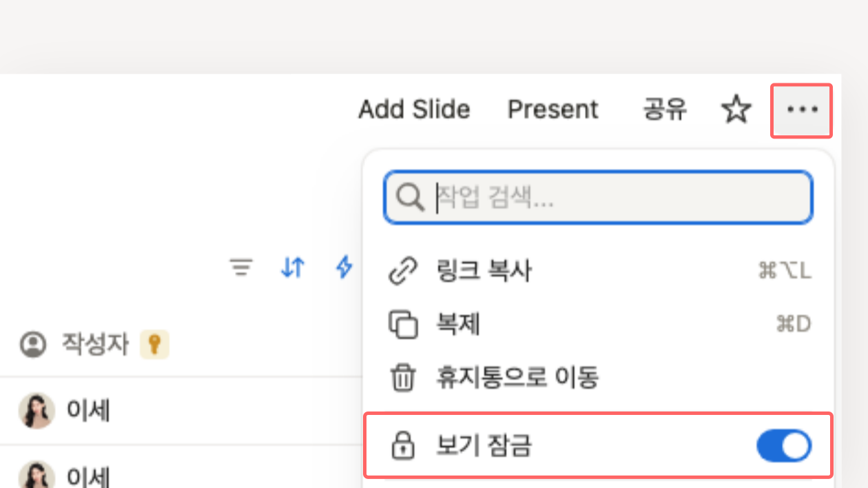Viewport: 868px width, 488px height.
Task: Star this page as favorite
Action: (x=736, y=110)
